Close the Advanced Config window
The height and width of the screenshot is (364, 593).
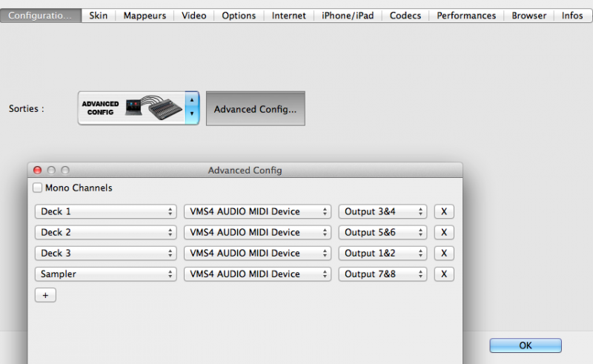38,171
